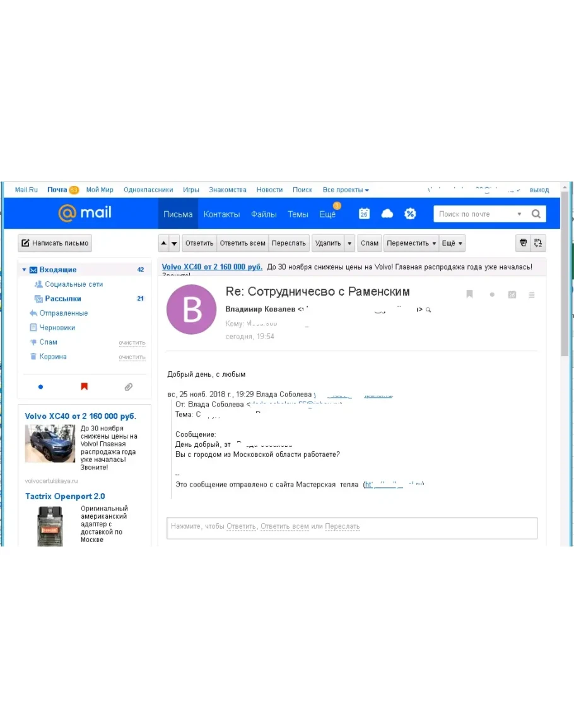Click the Поиск по почте search field
The height and width of the screenshot is (728, 574).
pyautogui.click(x=475, y=214)
